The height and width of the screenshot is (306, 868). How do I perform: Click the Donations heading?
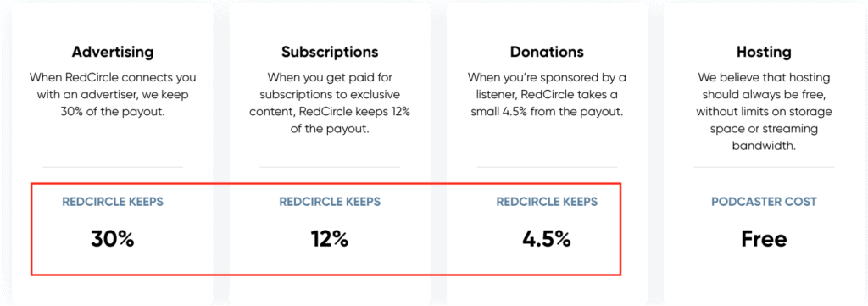coord(547,52)
